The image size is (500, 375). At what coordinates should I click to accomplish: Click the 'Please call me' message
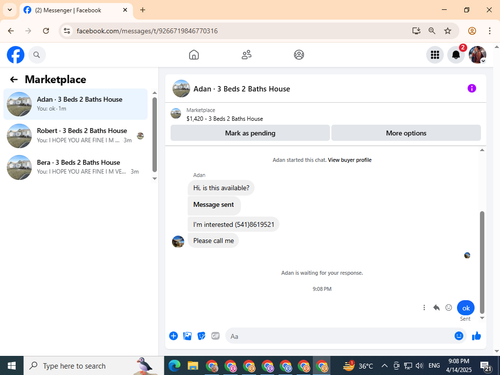213,241
